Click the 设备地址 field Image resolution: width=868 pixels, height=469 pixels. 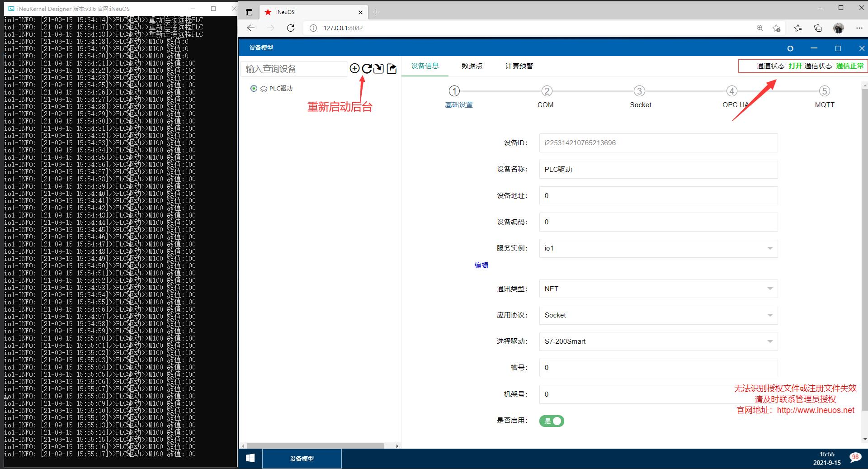click(658, 196)
